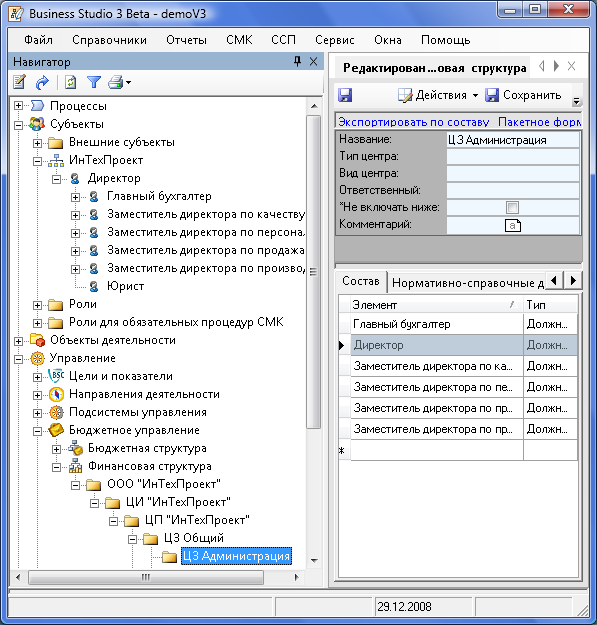Click the Название input field

[513, 140]
